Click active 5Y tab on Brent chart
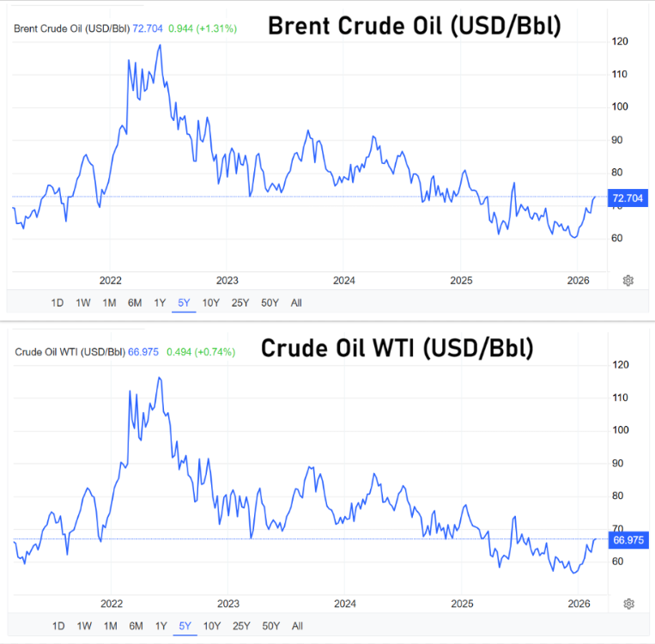Image resolution: width=655 pixels, height=644 pixels. 184,302
